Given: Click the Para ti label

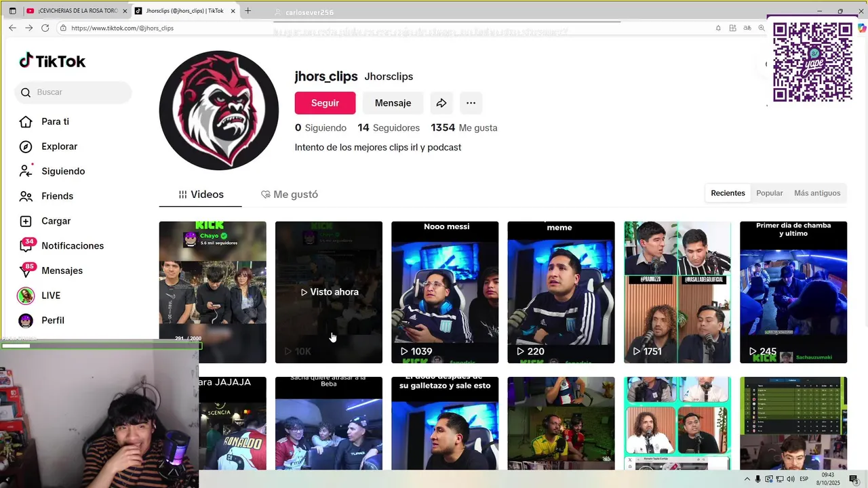Looking at the screenshot, I should (x=55, y=122).
